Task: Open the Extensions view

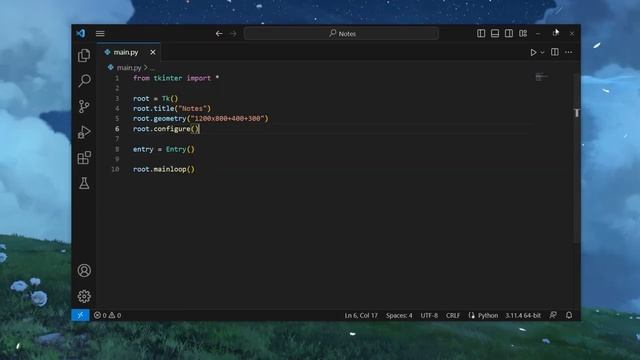Action: [84, 158]
